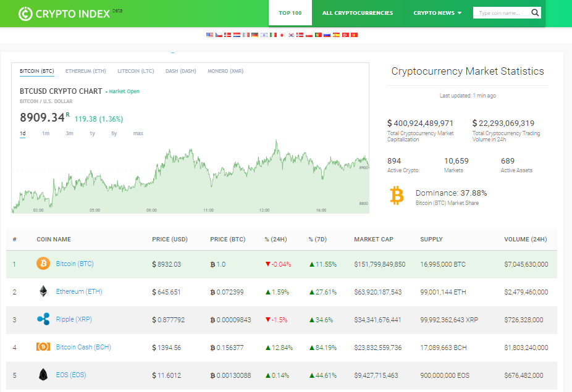Click the Ripple logo icon

(x=43, y=319)
